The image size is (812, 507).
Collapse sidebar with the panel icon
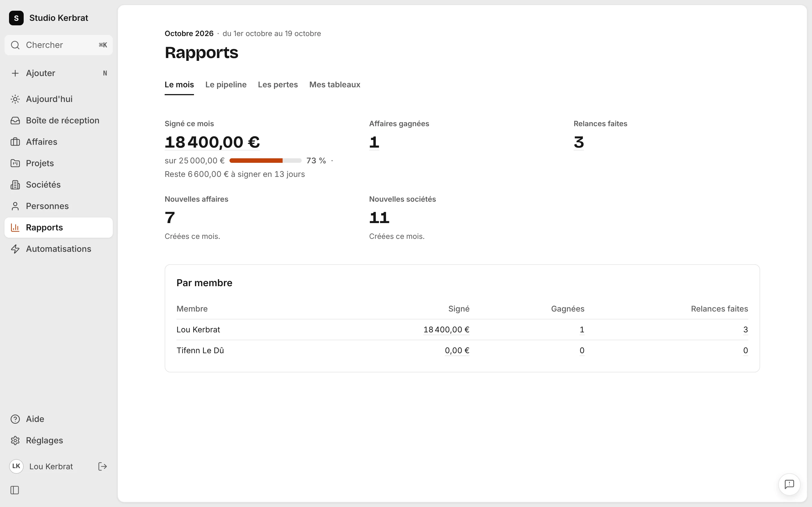tap(15, 490)
